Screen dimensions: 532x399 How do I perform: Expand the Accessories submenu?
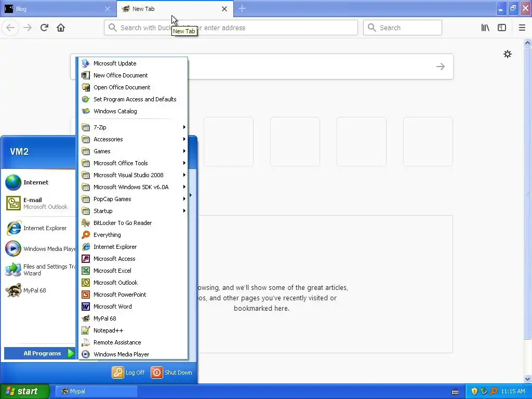pos(132,139)
